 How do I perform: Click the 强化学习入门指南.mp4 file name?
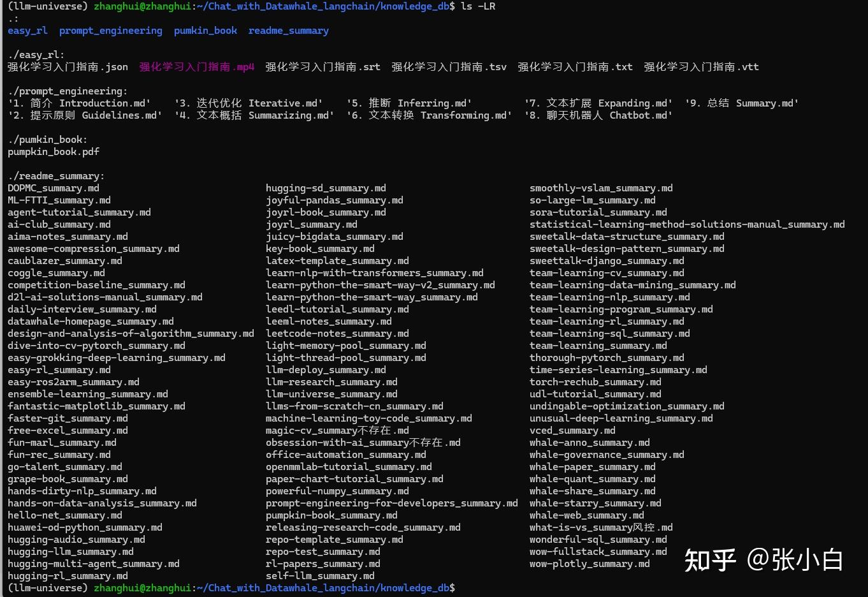coord(196,66)
